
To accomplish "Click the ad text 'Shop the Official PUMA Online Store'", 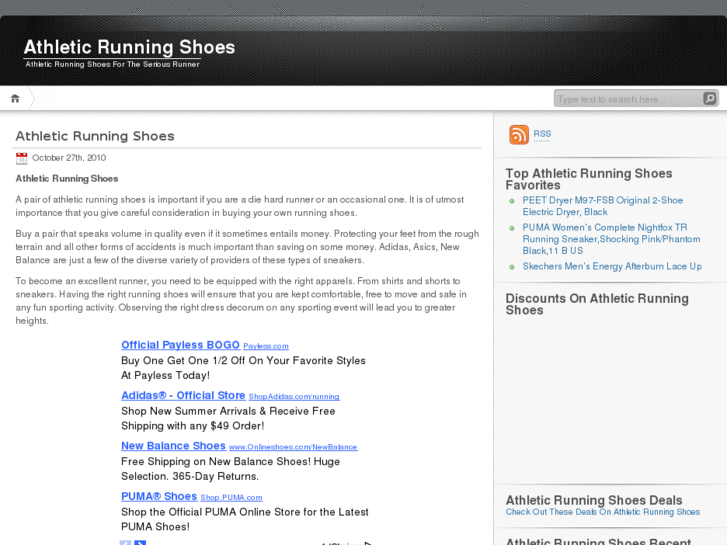I will [210, 513].
